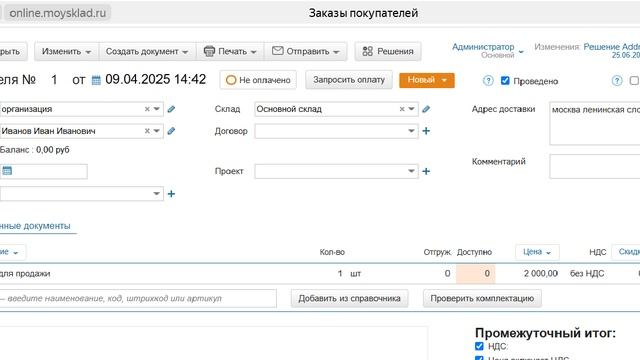Expand the Иванов Иван Иванович dropdown arrow
Viewport: 640px width, 360px height.
pyautogui.click(x=157, y=131)
